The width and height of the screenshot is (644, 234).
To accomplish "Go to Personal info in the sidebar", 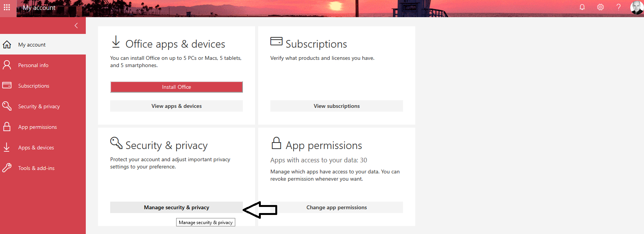I will coord(34,65).
